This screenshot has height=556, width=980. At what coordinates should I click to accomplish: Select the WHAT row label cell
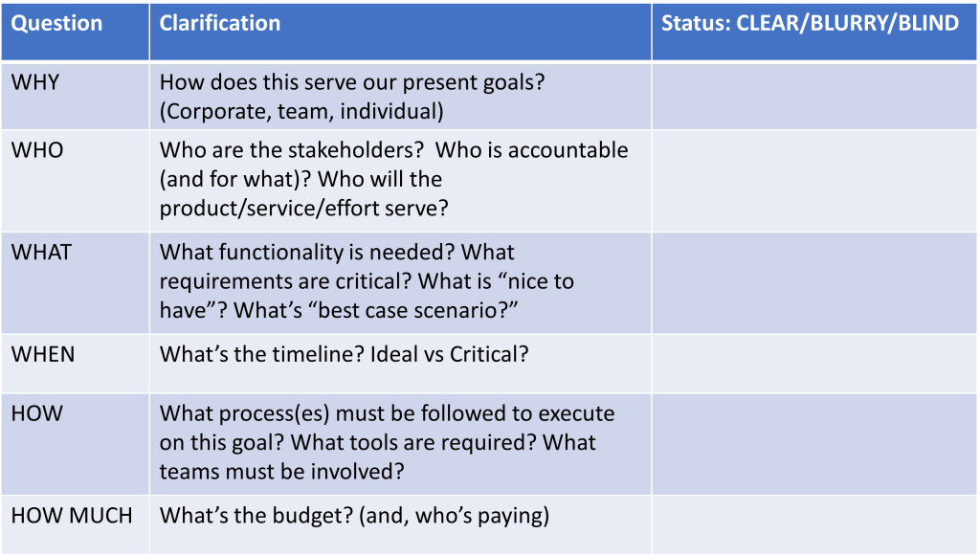click(41, 253)
